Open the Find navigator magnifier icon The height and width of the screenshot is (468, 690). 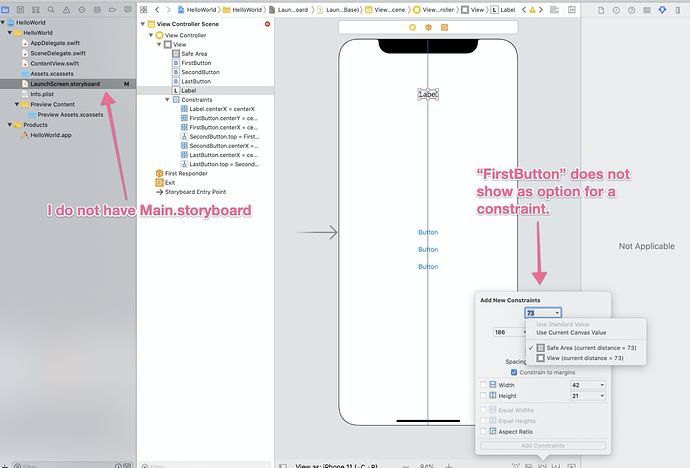[51, 9]
